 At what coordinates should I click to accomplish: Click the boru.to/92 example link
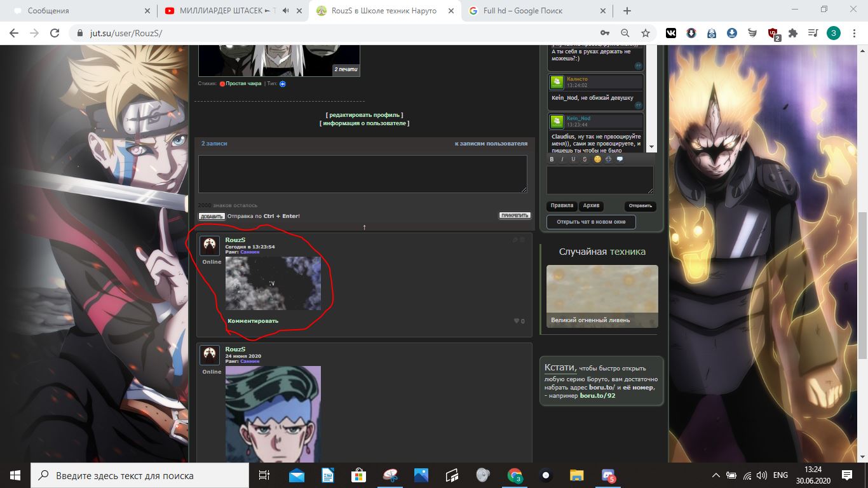[x=597, y=395]
